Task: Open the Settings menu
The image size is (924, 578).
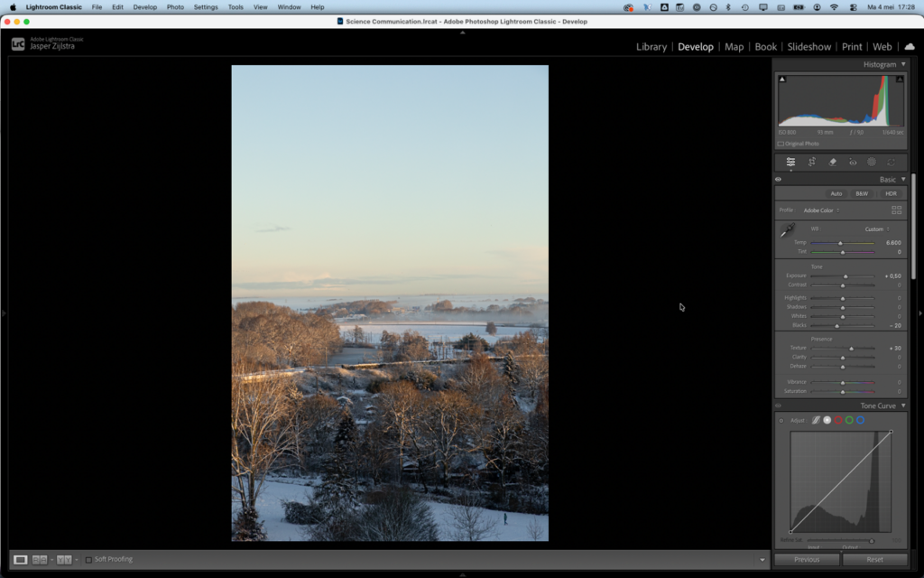Action: (x=206, y=7)
